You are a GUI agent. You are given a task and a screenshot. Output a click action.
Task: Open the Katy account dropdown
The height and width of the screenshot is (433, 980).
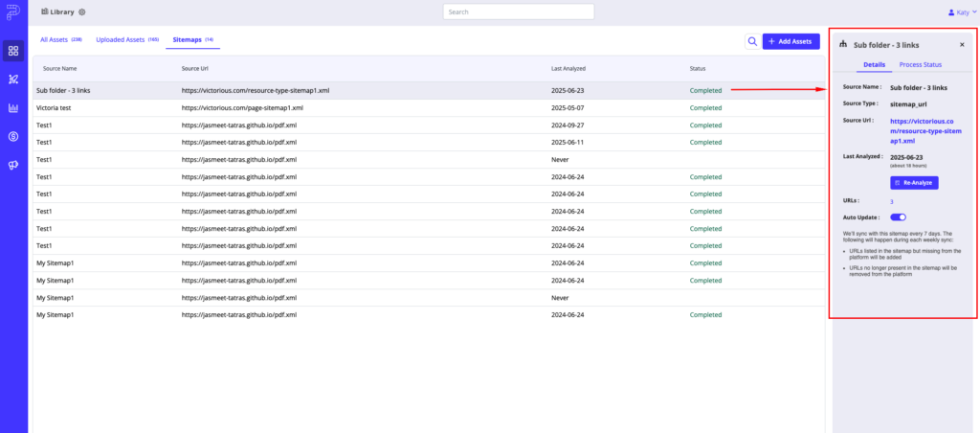pyautogui.click(x=963, y=11)
